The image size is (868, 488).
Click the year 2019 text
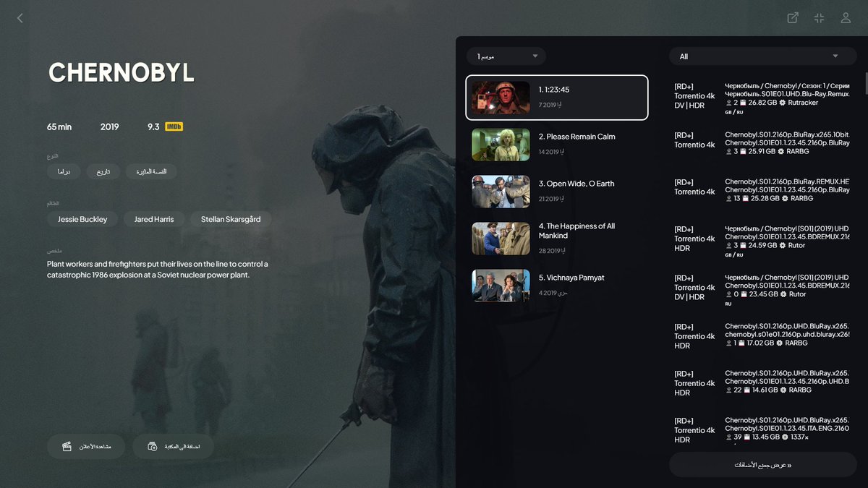coord(109,127)
